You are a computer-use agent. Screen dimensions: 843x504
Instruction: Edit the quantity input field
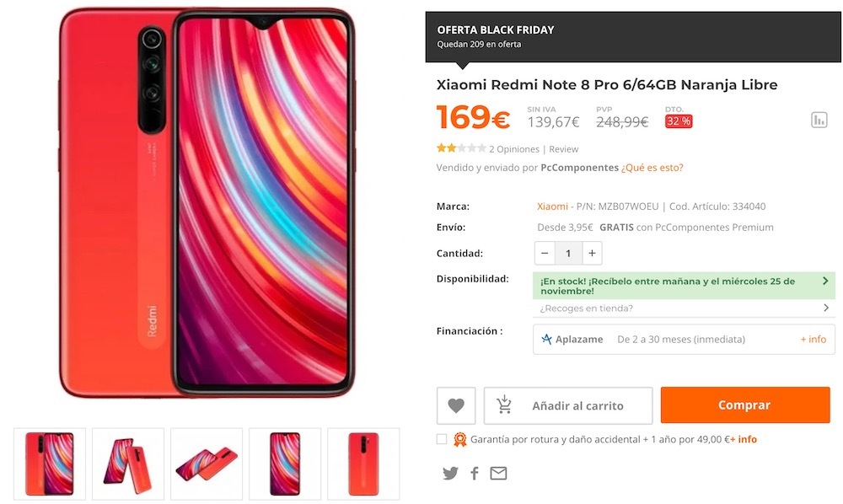[568, 253]
